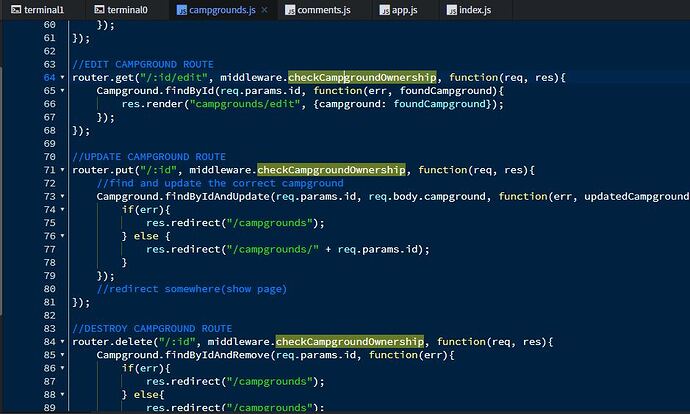Collapse the code fold at line 76
Image resolution: width=690 pixels, height=414 pixels.
coord(62,236)
